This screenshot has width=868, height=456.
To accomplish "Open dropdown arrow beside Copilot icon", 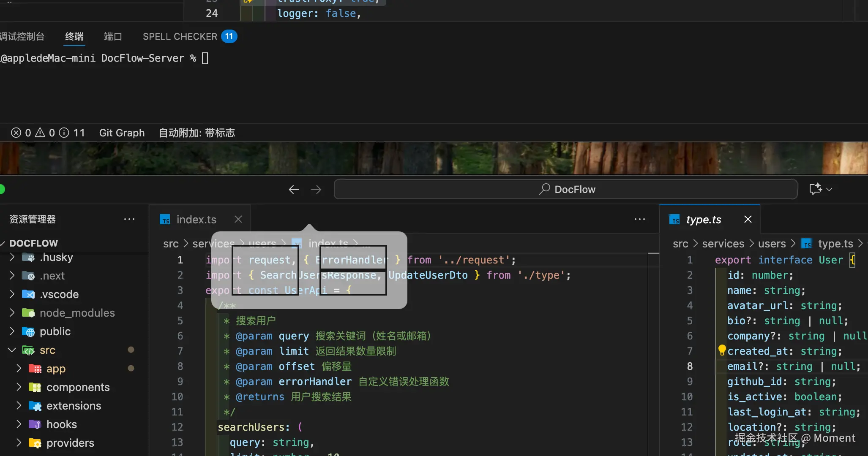I will (x=829, y=189).
